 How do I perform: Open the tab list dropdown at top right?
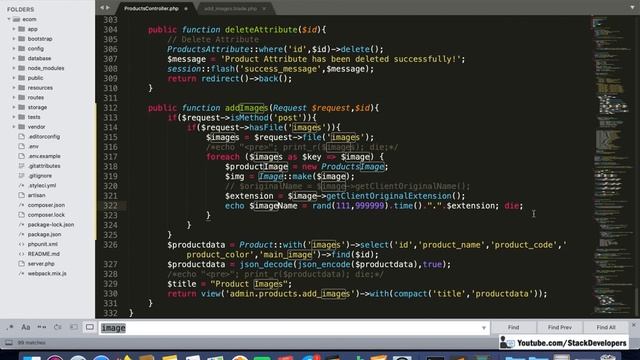632,7
